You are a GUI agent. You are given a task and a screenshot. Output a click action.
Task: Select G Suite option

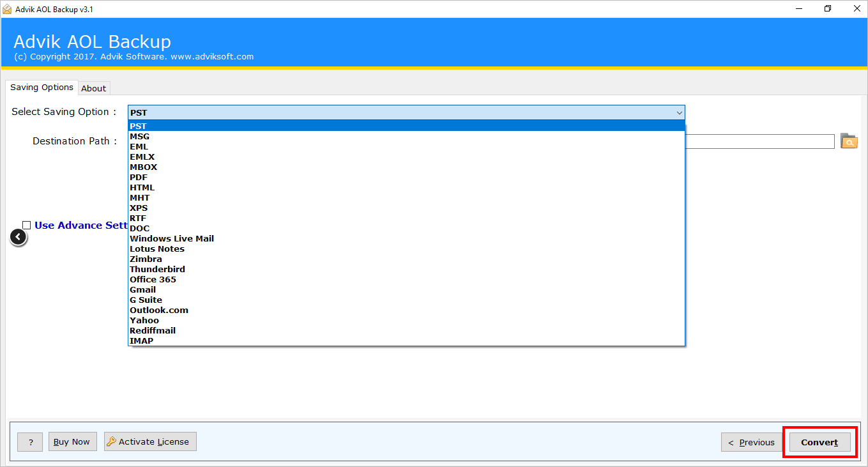tap(406, 300)
